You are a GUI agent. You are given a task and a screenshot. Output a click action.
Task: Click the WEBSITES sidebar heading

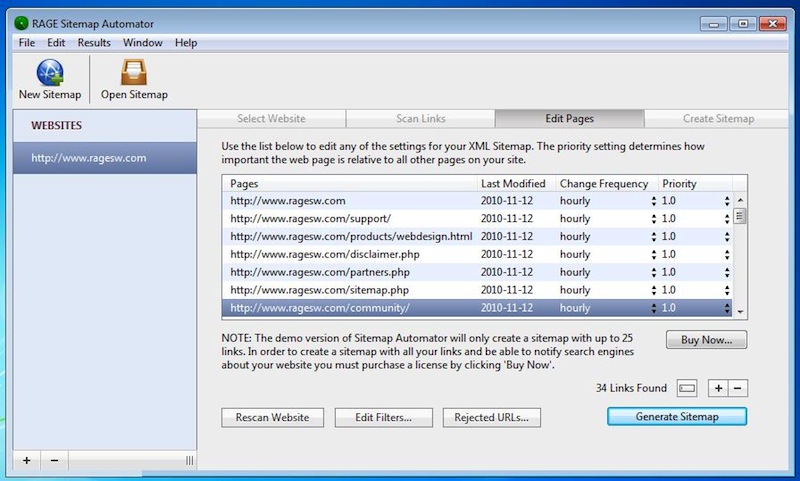click(x=56, y=125)
